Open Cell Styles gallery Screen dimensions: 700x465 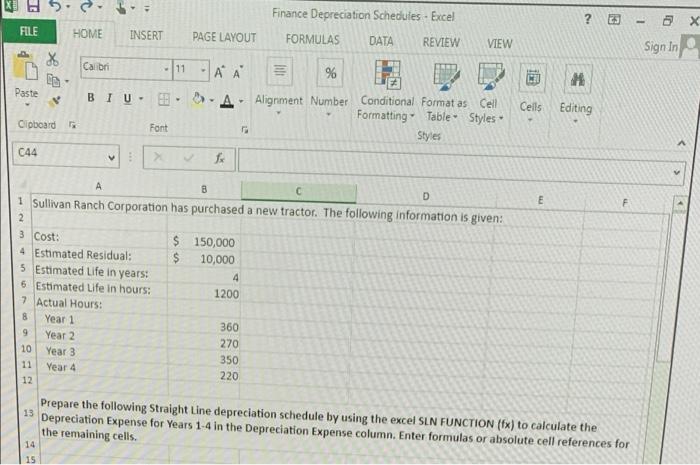click(x=488, y=94)
